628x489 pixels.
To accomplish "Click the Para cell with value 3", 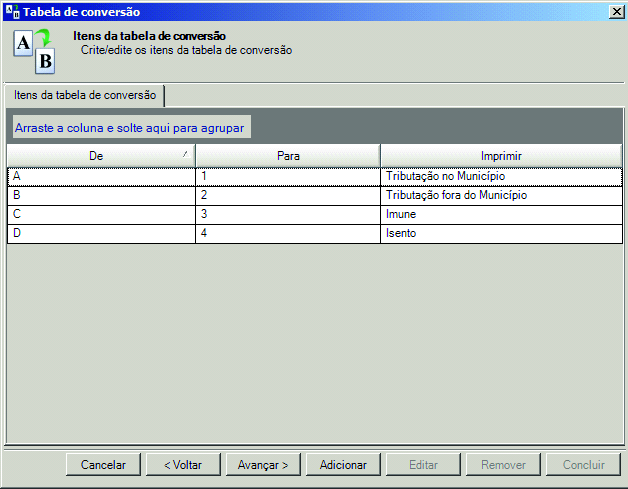I will [x=288, y=214].
